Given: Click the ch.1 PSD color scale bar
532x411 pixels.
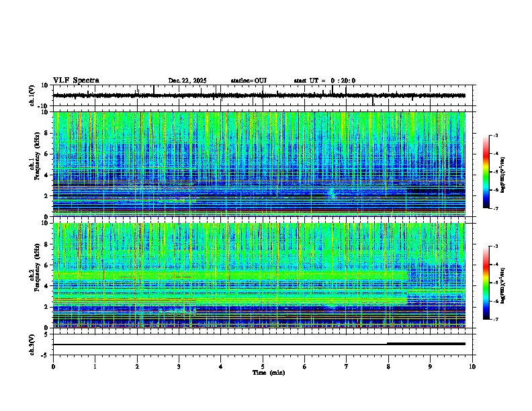Looking at the screenshot, I should coord(486,172).
